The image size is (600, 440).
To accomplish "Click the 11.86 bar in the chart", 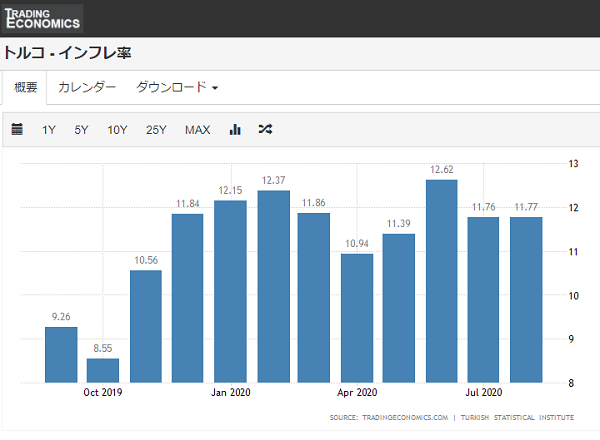I will [x=314, y=298].
